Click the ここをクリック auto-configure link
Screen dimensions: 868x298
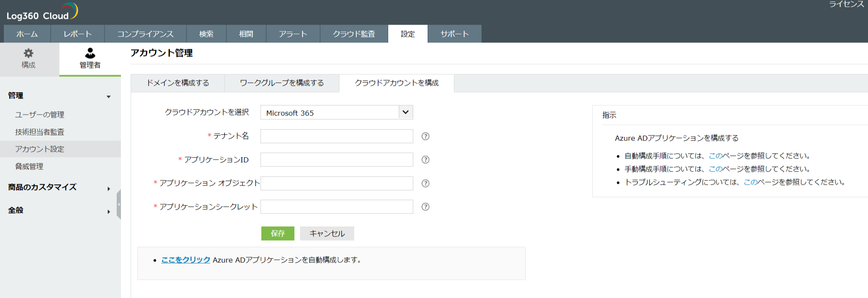pyautogui.click(x=186, y=260)
